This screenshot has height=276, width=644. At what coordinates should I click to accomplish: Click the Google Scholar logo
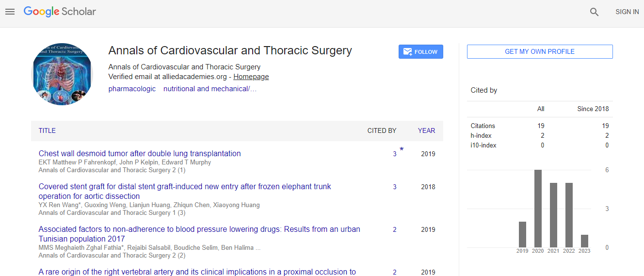point(60,12)
